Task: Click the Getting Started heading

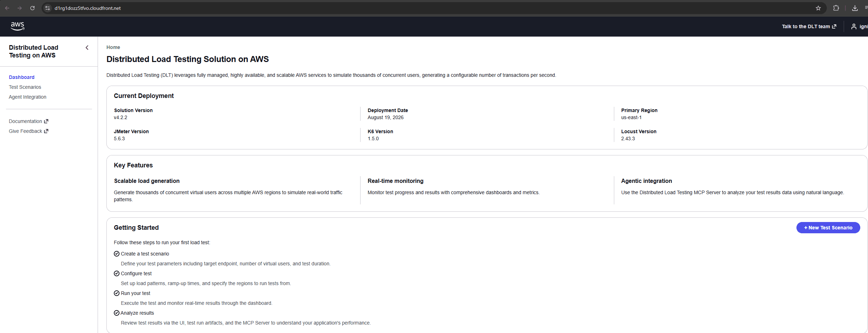Action: click(x=136, y=228)
